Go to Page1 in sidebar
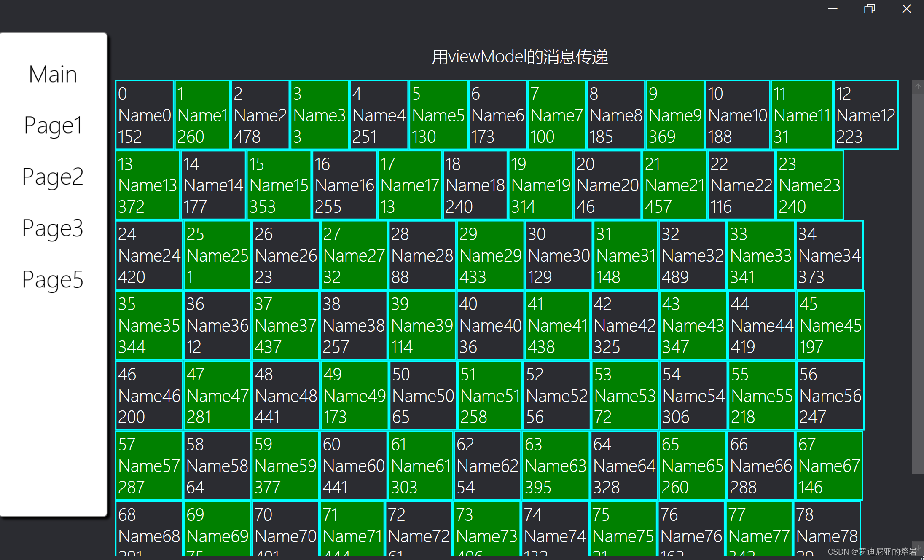This screenshot has width=924, height=560. pos(53,126)
